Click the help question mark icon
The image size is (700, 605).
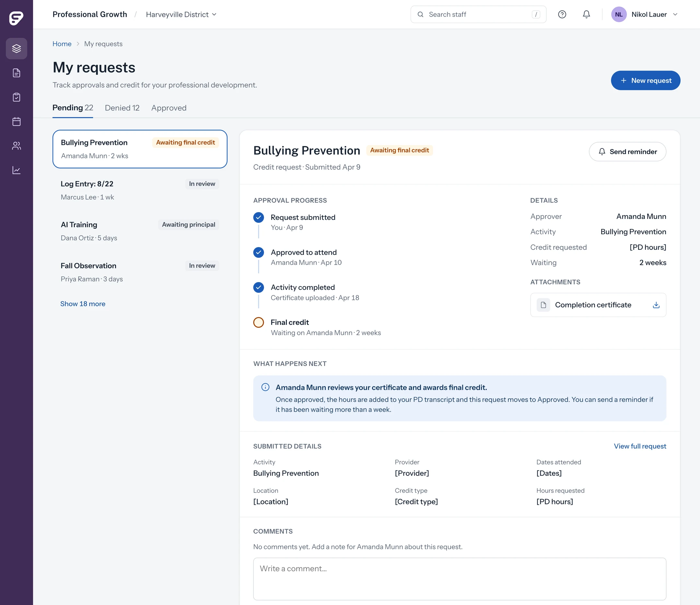(x=562, y=15)
